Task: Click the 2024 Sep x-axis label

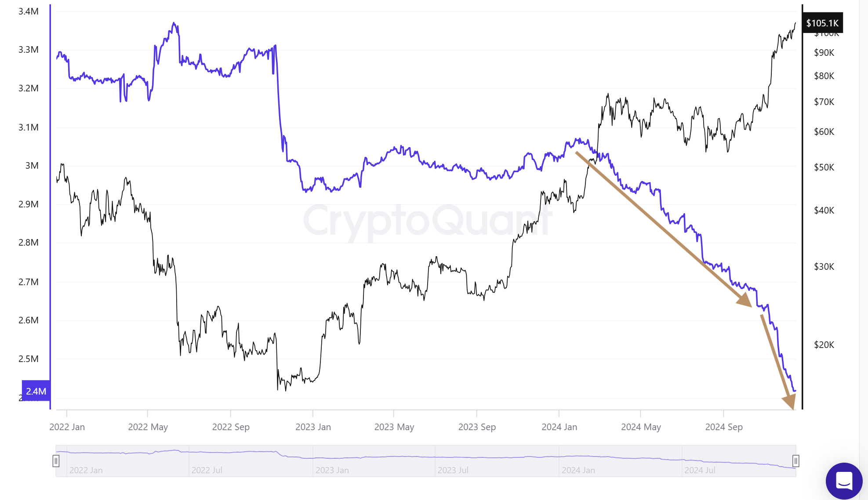Action: (724, 427)
